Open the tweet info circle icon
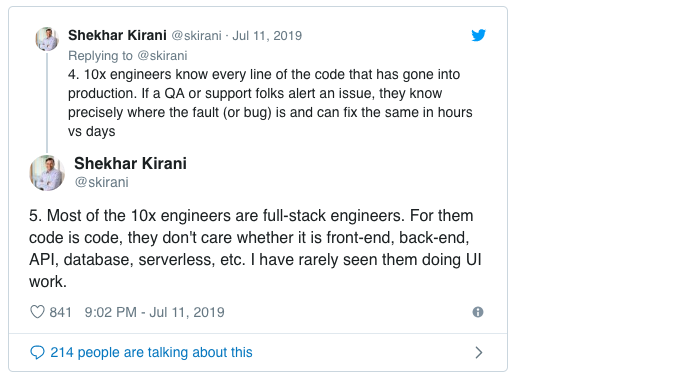The height and width of the screenshot is (384, 680). (x=478, y=312)
